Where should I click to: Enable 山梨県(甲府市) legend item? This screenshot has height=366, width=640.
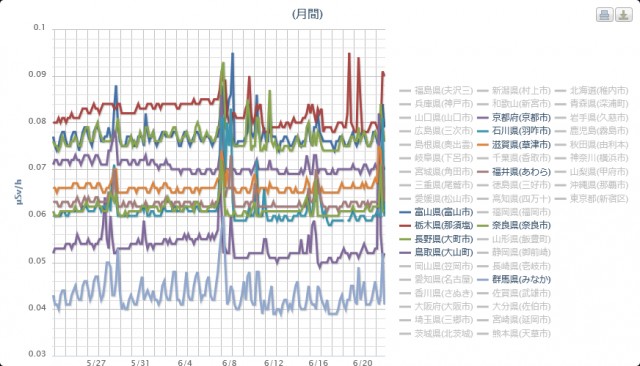pyautogui.click(x=592, y=172)
